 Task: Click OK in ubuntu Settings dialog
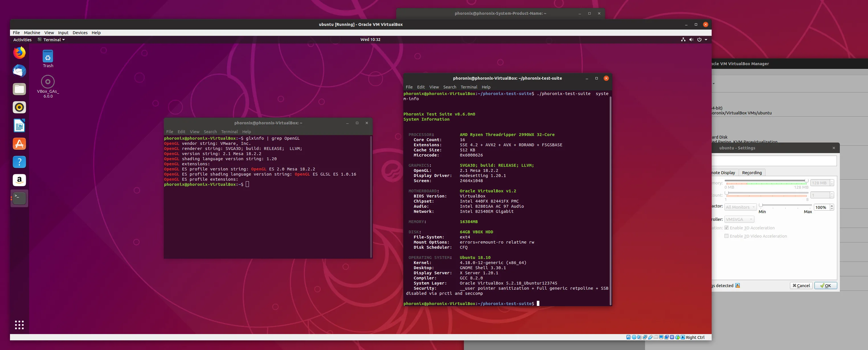click(x=826, y=285)
